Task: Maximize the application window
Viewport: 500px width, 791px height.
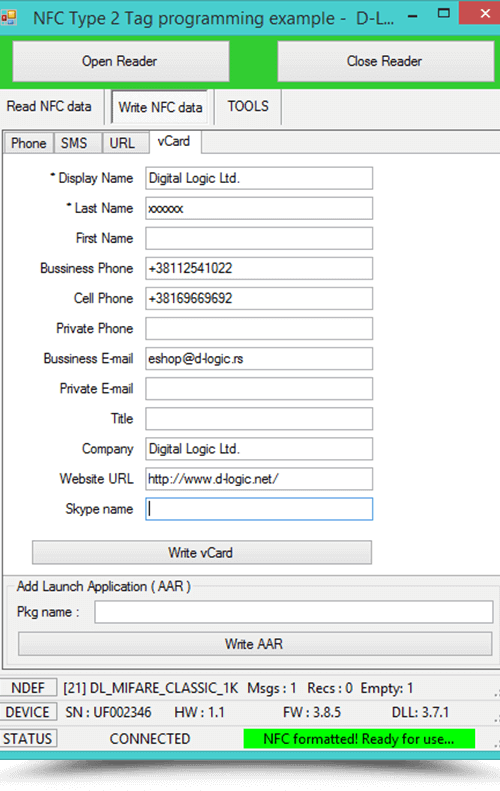Action: (x=443, y=14)
